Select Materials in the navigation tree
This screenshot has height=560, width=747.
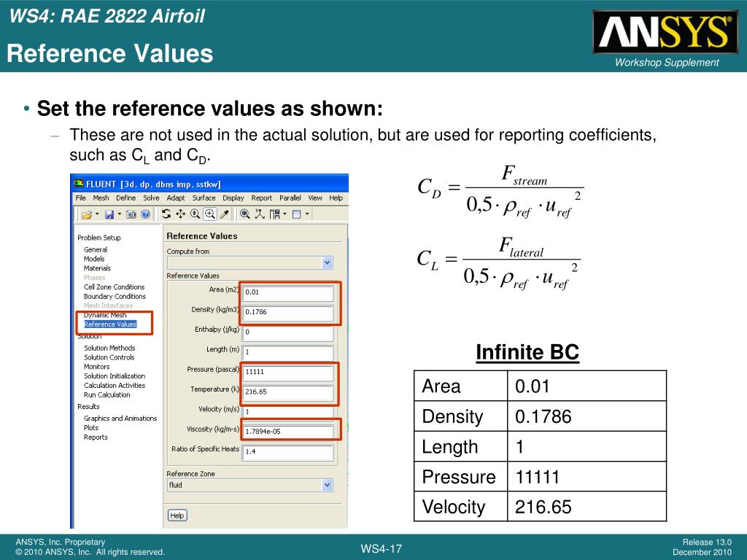(97, 268)
